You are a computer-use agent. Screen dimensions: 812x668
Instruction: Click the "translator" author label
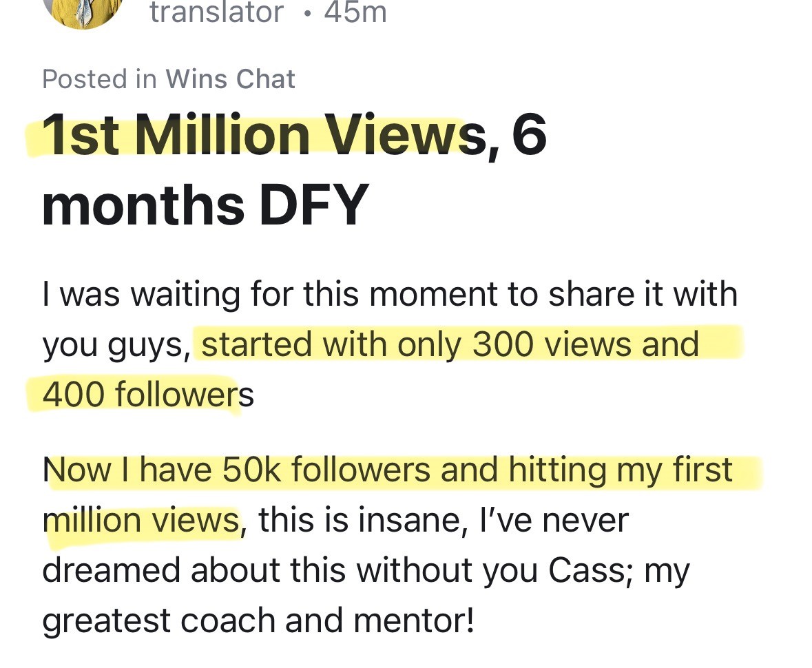pyautogui.click(x=216, y=12)
